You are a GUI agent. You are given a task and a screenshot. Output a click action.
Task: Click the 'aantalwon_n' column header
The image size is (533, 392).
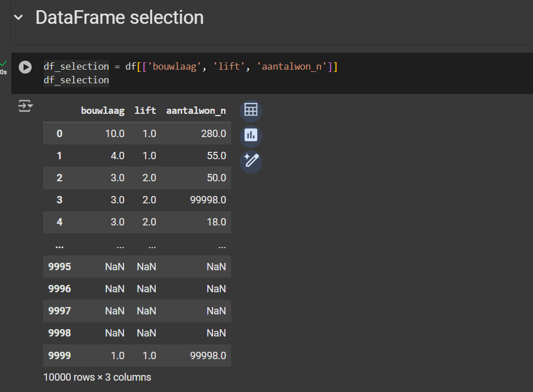tap(196, 111)
